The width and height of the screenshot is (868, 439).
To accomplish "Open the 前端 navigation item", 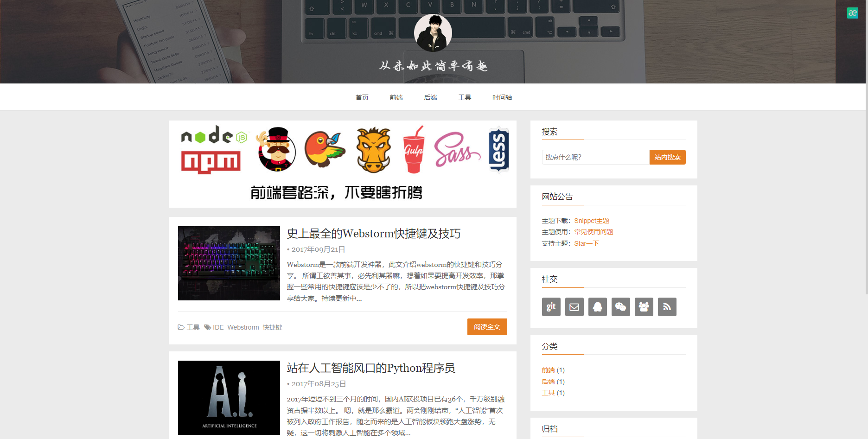I will point(396,97).
